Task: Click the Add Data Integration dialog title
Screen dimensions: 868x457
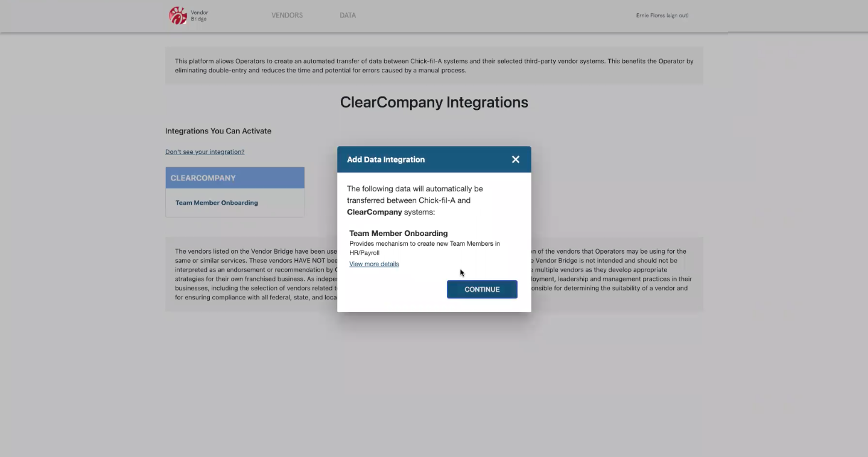Action: (386, 160)
